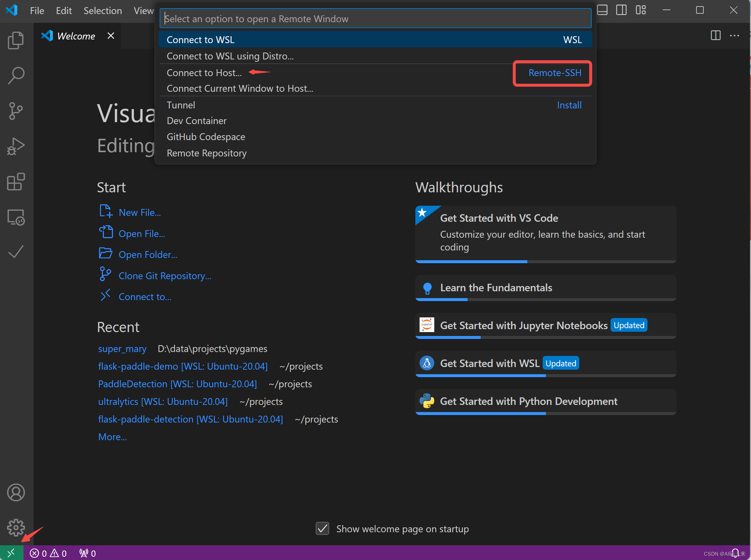This screenshot has height=560, width=751.
Task: Open the editor More Actions ellipsis
Action: 734,36
